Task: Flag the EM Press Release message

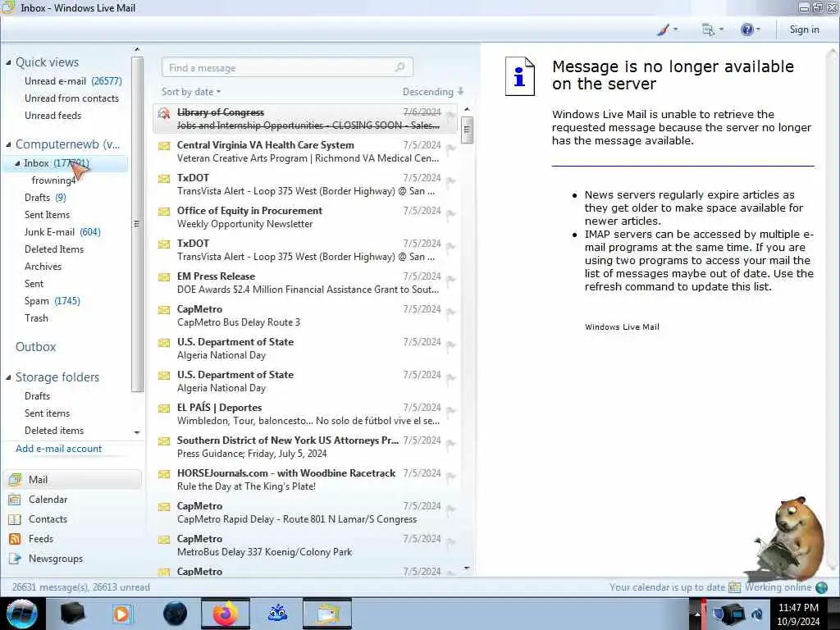Action: point(450,281)
